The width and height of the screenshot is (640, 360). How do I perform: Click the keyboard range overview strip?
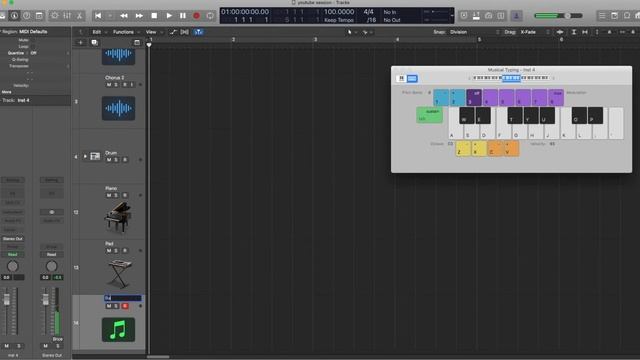[x=511, y=78]
